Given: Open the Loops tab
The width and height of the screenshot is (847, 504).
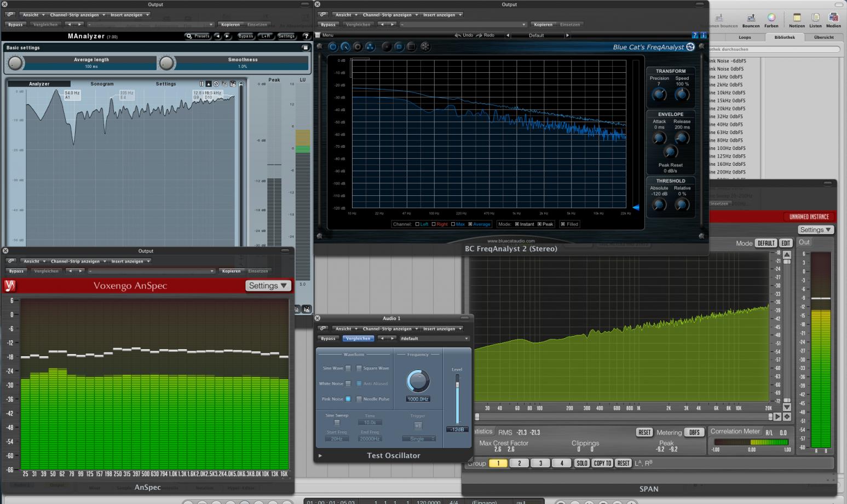Looking at the screenshot, I should pos(745,37).
